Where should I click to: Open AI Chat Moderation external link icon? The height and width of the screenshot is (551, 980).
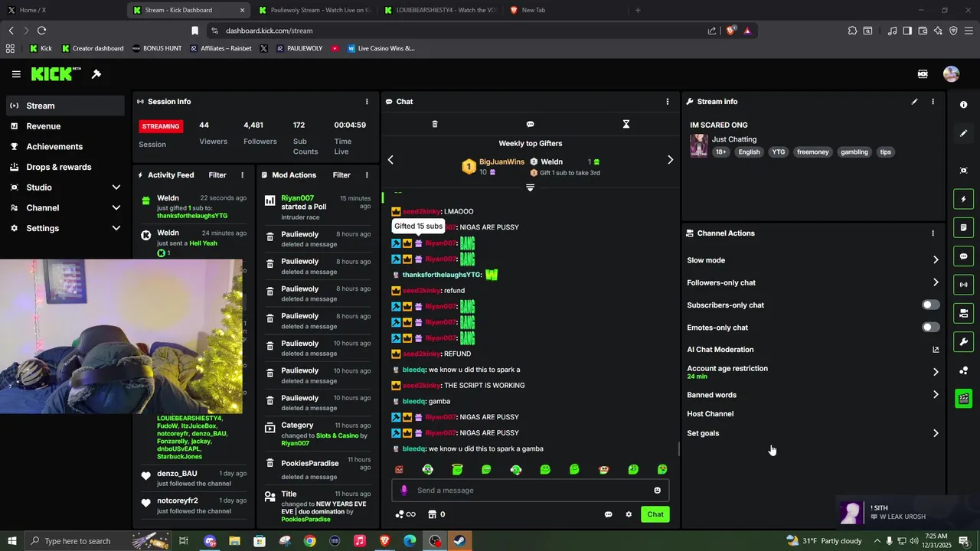[936, 350]
